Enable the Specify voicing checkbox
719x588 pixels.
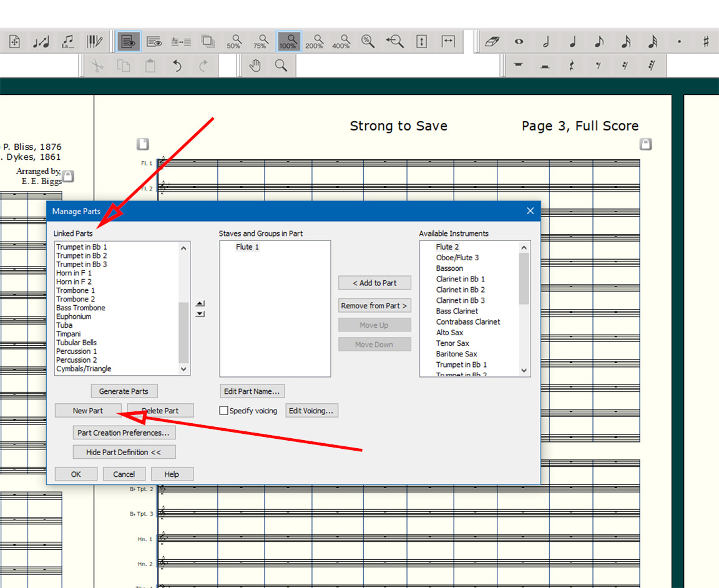tap(223, 410)
